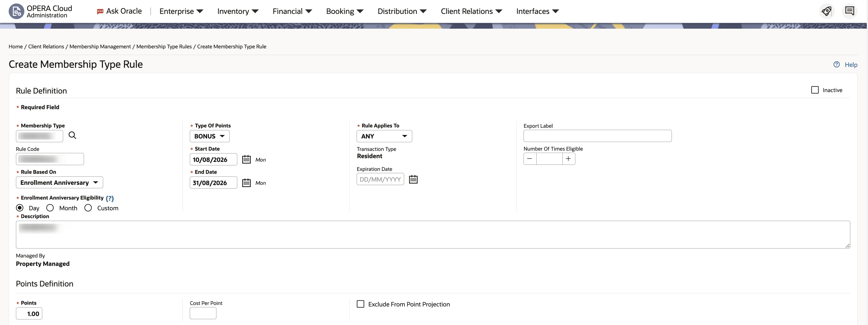
Task: Open the Enterprise menu
Action: tap(181, 11)
